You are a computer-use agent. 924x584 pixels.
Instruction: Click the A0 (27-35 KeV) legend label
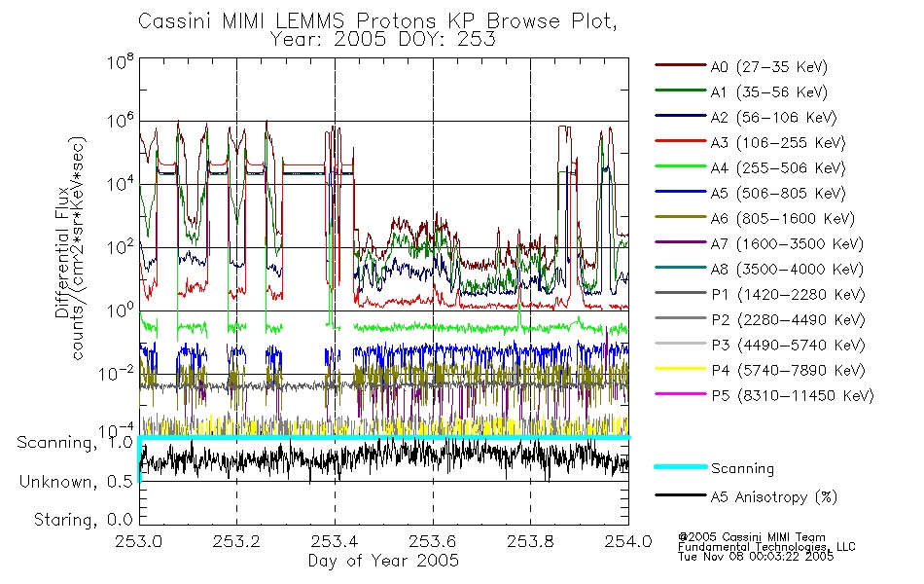point(769,66)
